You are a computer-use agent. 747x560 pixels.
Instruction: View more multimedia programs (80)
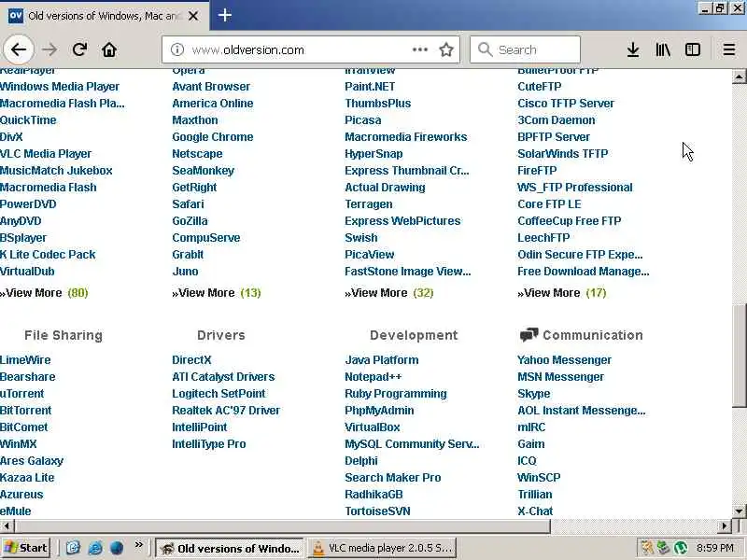coord(44,293)
